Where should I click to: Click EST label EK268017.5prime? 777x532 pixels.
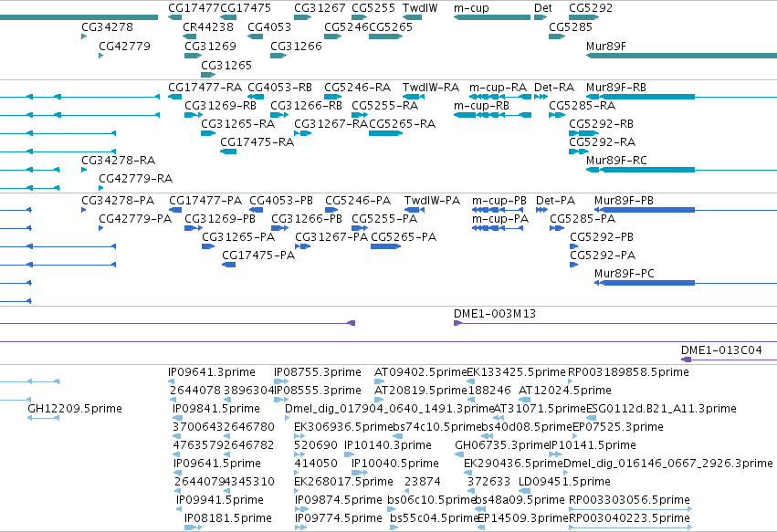tap(343, 482)
